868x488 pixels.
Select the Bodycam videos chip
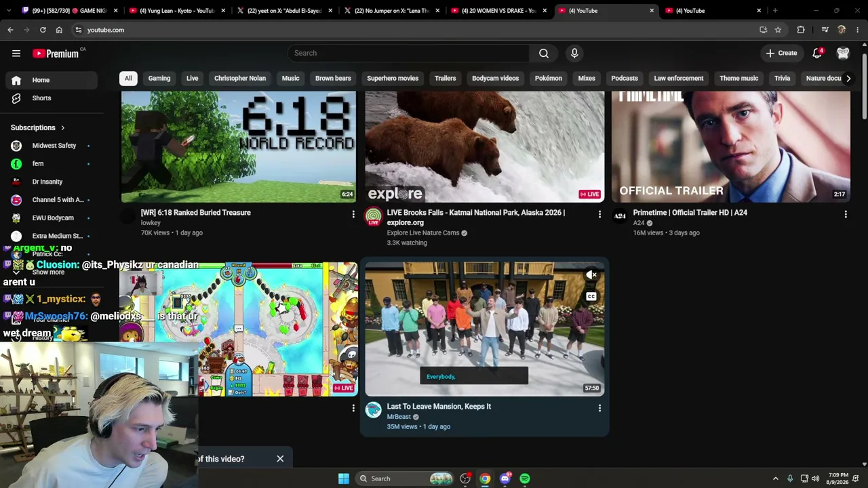pyautogui.click(x=495, y=78)
